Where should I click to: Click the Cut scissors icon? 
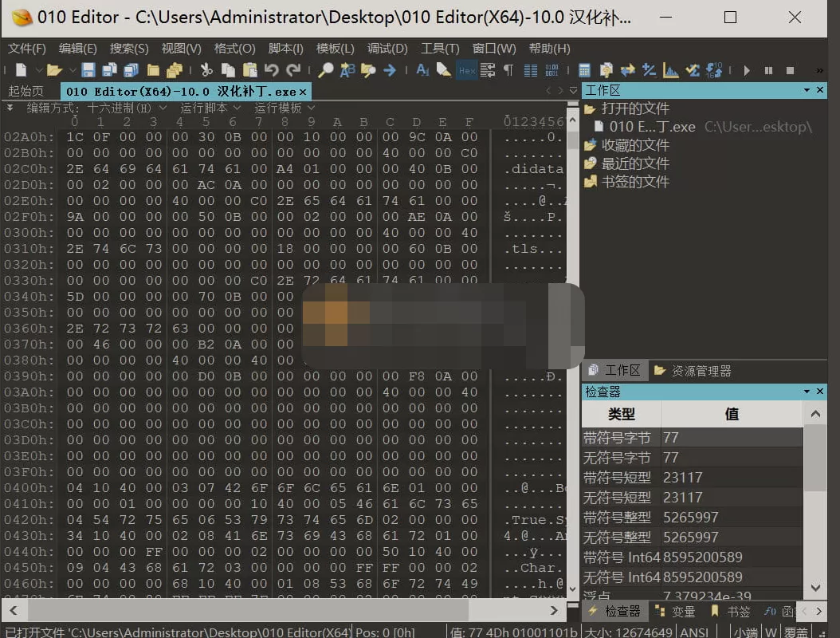[206, 70]
